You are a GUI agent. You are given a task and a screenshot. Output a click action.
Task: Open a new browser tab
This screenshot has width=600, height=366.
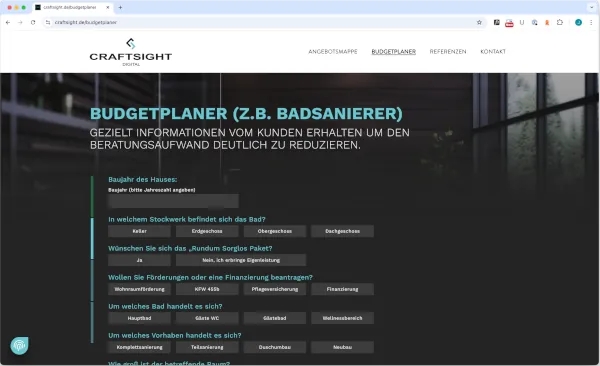[x=120, y=7]
